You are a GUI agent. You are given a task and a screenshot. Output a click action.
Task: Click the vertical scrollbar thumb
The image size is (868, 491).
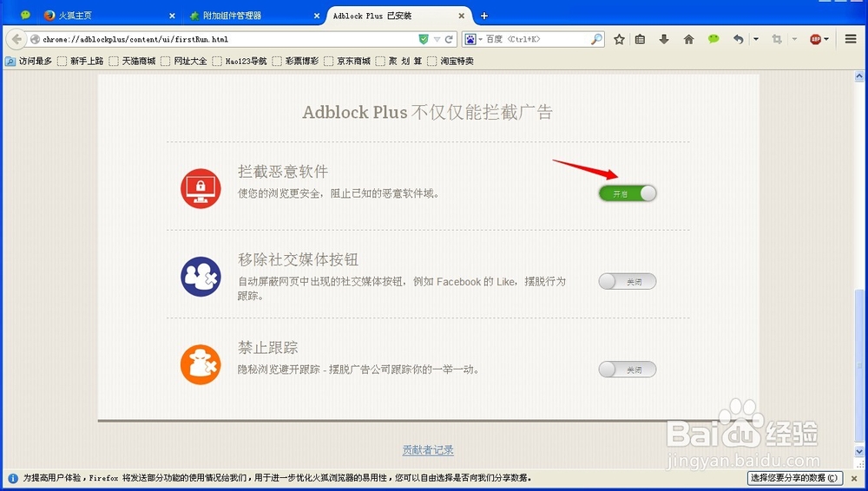[859, 366]
